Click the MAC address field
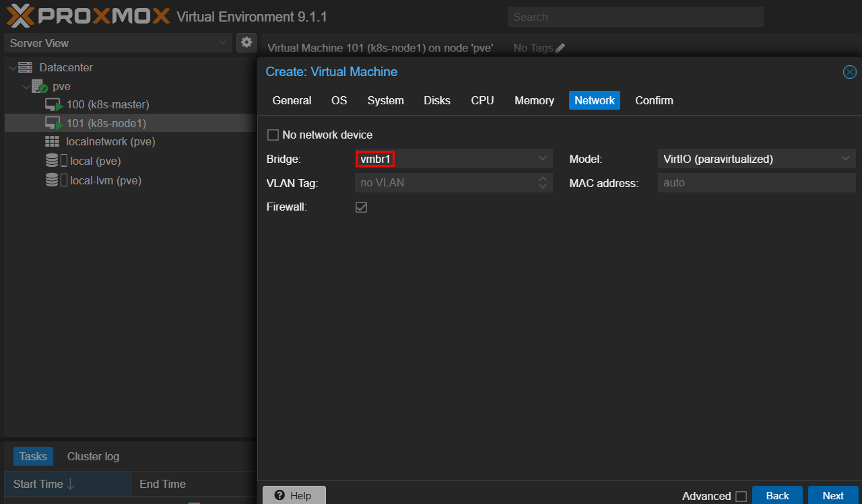This screenshot has width=862, height=504. coord(757,182)
